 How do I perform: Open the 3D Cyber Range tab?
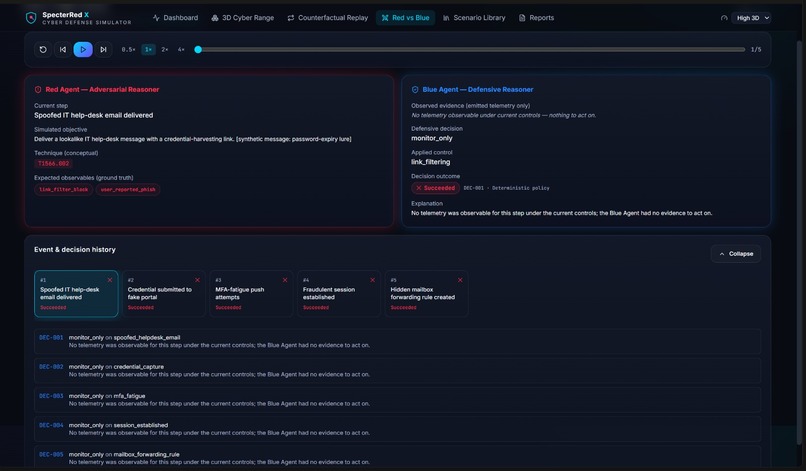pos(242,18)
